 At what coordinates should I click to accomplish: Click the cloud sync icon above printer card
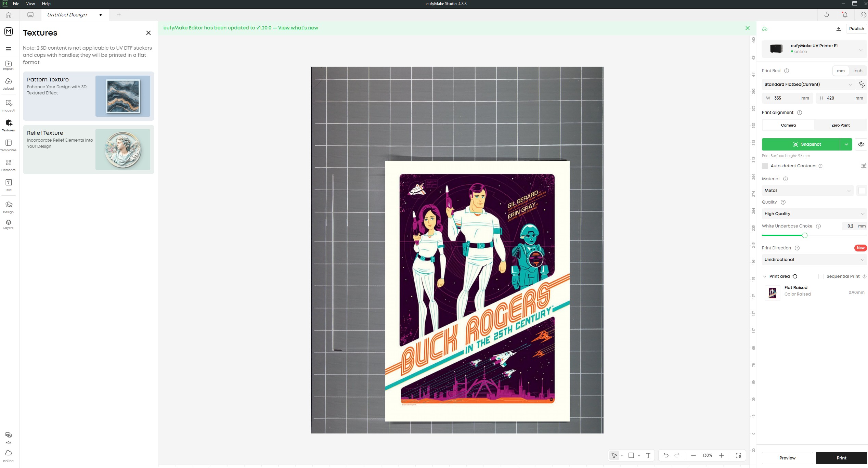click(765, 29)
